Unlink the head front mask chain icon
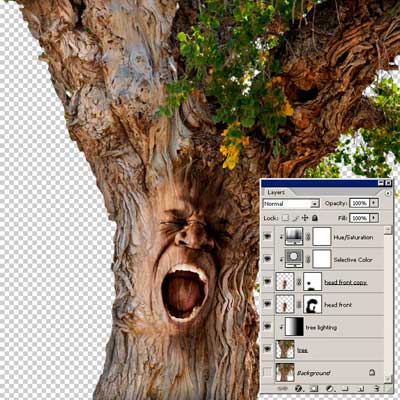Viewport: 400px width, 400px height. pyautogui.click(x=299, y=304)
